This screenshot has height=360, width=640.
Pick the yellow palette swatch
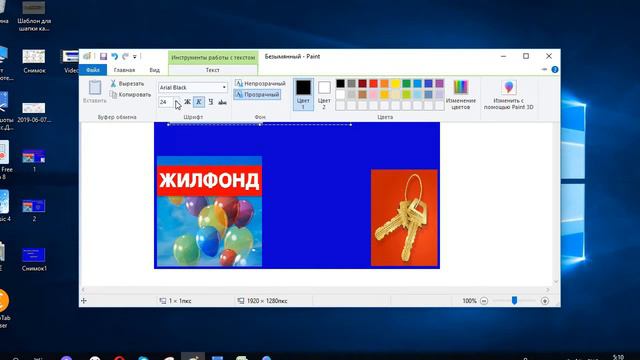tap(396, 84)
